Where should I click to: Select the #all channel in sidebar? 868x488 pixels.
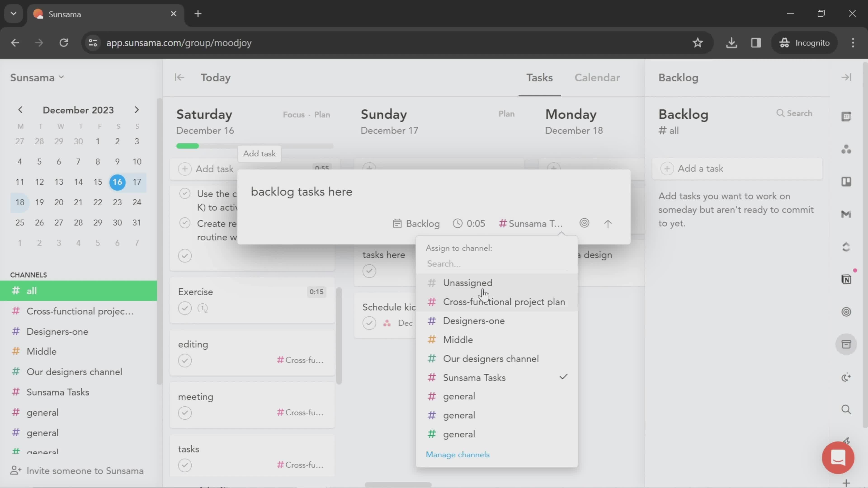78,291
